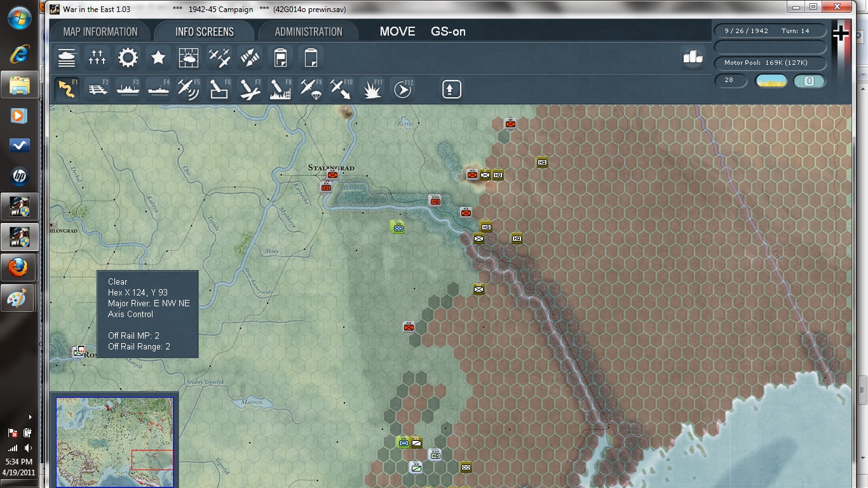Click the light blue pill showing 0

(810, 81)
